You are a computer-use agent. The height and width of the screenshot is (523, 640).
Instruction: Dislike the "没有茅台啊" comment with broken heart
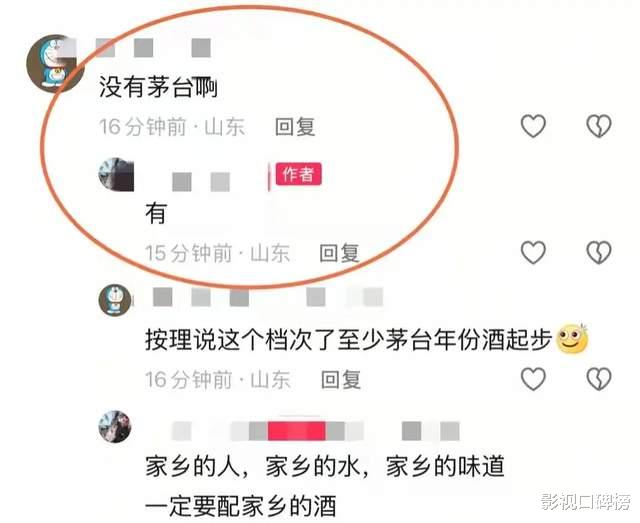click(x=598, y=125)
